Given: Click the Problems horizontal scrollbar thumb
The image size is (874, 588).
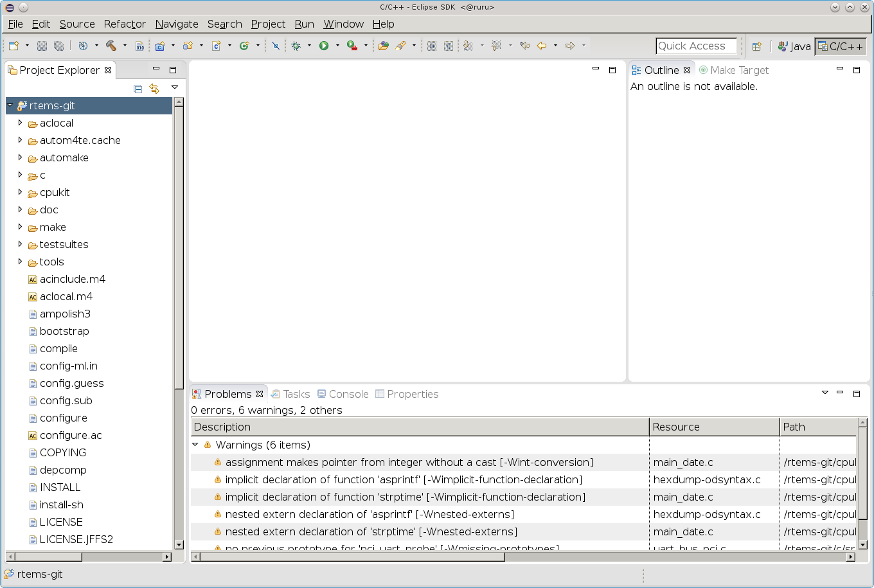Looking at the screenshot, I should [x=352, y=557].
